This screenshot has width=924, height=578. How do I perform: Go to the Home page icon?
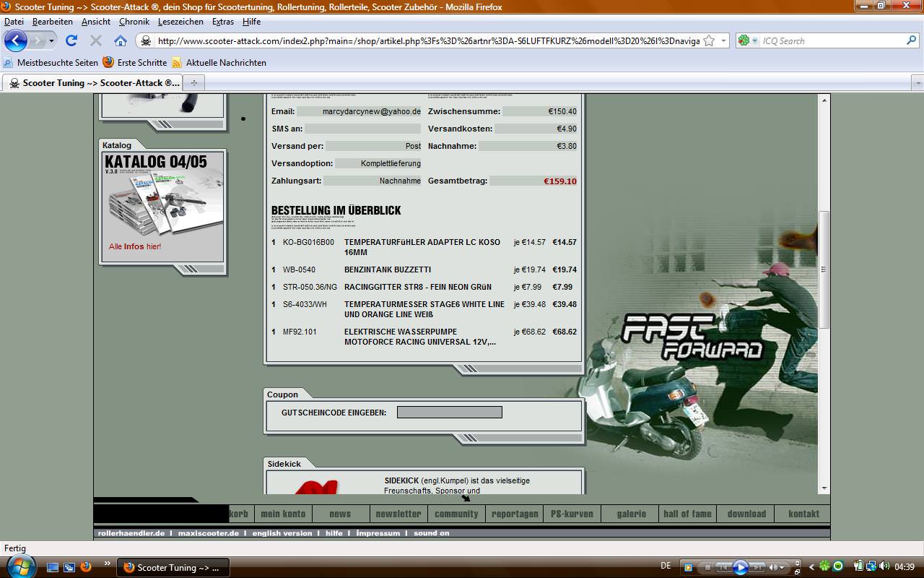(x=121, y=40)
